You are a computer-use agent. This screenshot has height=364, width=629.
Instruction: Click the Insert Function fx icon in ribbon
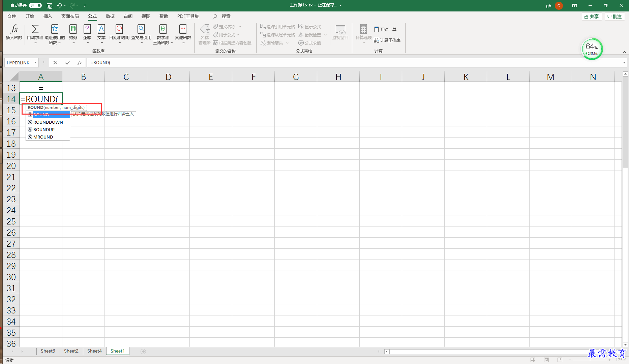tap(14, 32)
